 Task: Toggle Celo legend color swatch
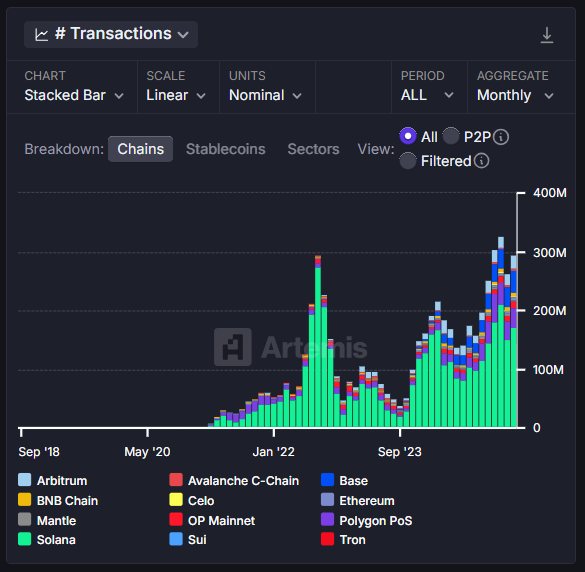[176, 500]
